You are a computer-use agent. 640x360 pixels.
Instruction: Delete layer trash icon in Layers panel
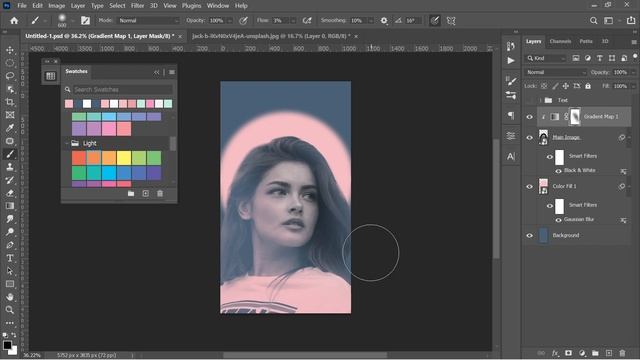click(622, 353)
